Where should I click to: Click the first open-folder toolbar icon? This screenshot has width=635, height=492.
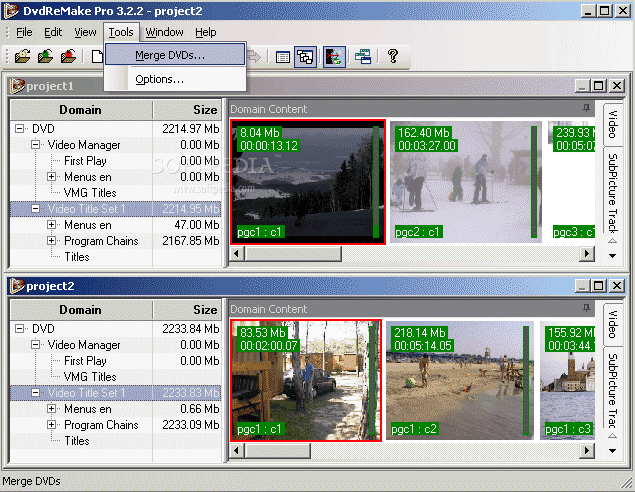click(23, 56)
